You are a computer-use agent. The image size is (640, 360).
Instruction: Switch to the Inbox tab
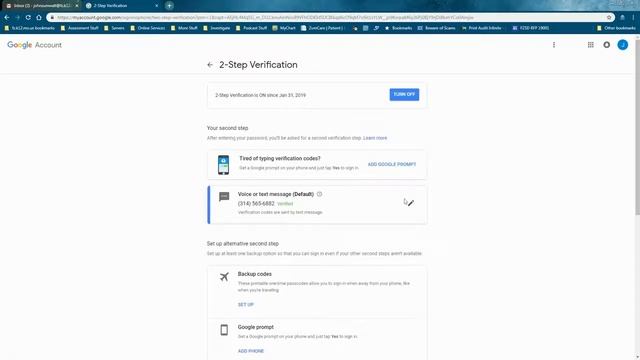[41, 6]
